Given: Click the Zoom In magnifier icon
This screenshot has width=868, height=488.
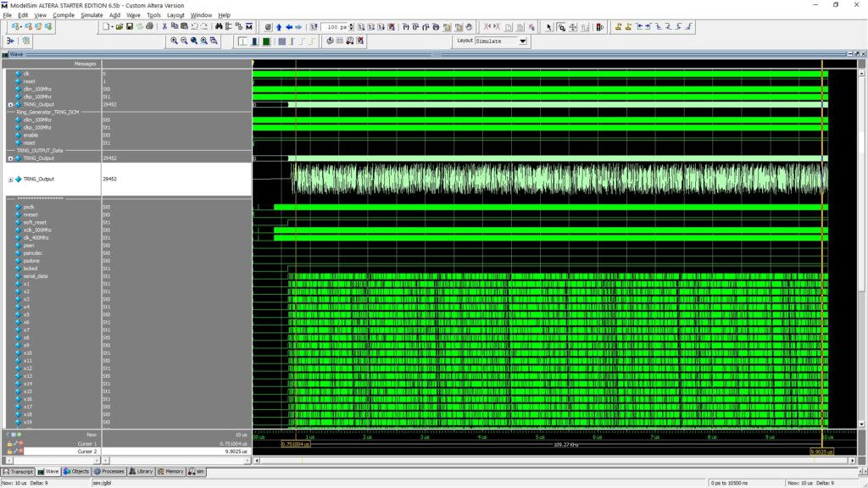Looking at the screenshot, I should pyautogui.click(x=175, y=41).
